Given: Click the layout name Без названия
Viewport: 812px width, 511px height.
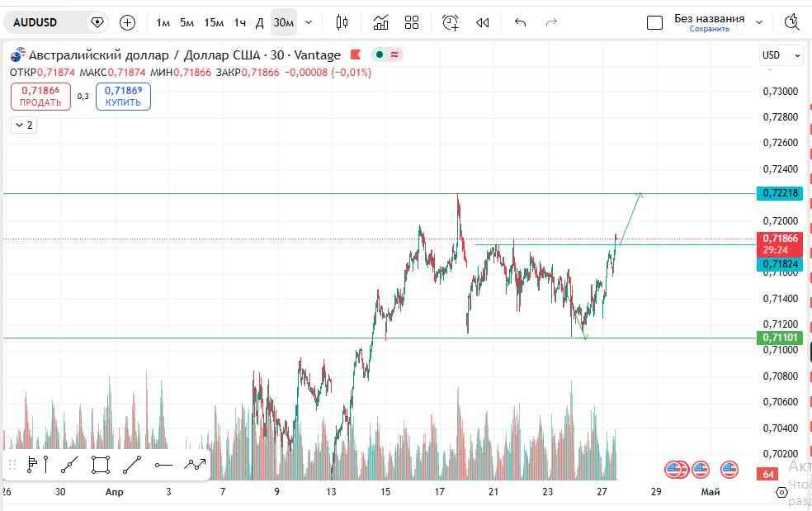Looking at the screenshot, I should click(710, 19).
